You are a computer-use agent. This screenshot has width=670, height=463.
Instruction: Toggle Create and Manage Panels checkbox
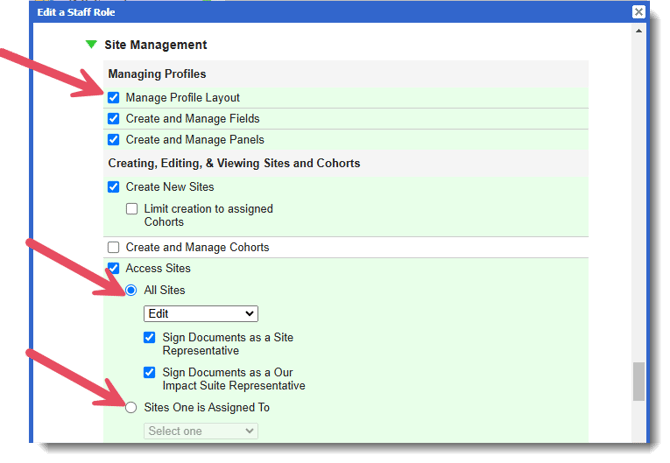[x=114, y=140]
